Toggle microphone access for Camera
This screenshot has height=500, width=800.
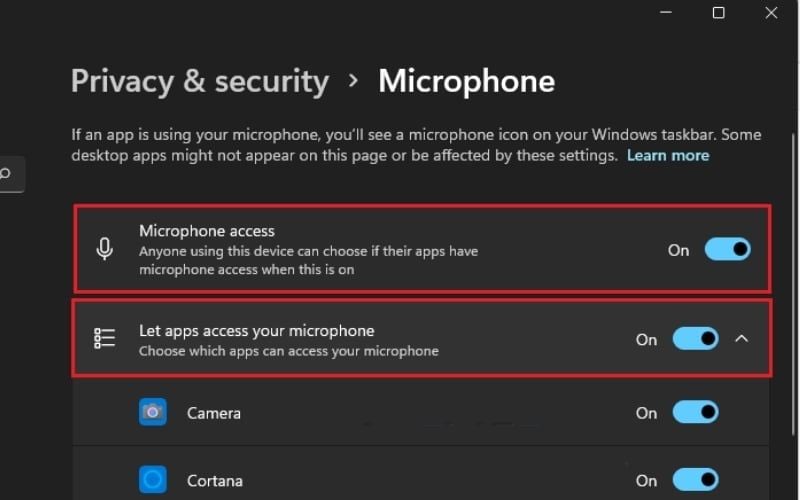tap(695, 412)
